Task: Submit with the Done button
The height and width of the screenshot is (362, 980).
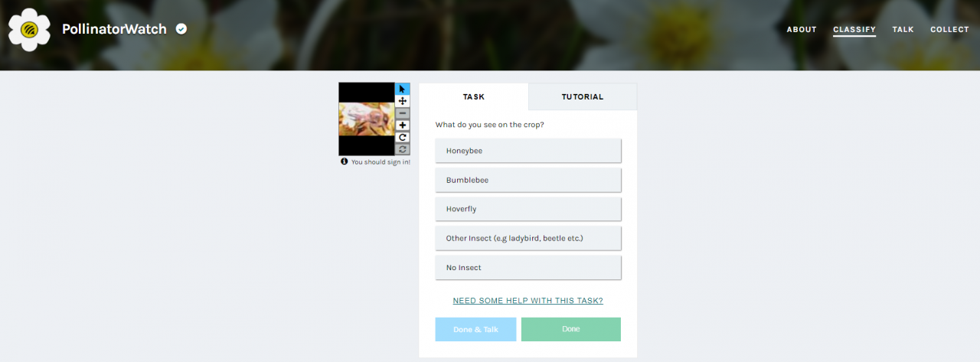Action: (571, 329)
